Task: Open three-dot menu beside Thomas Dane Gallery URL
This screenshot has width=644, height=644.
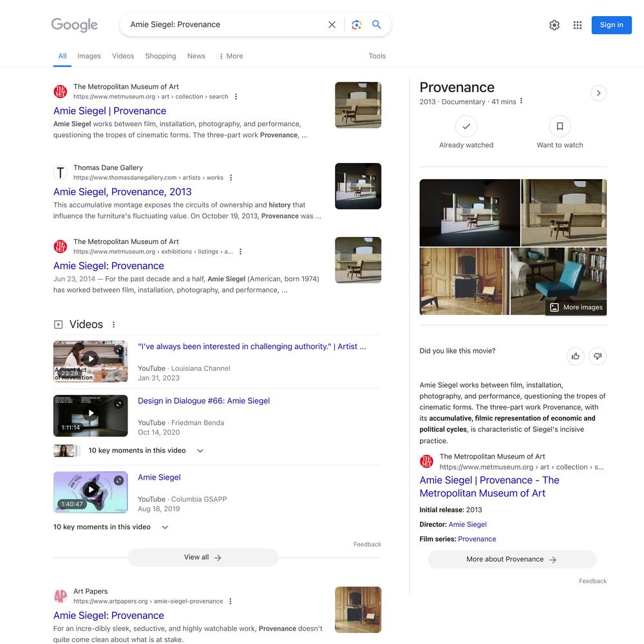Action: 231,178
